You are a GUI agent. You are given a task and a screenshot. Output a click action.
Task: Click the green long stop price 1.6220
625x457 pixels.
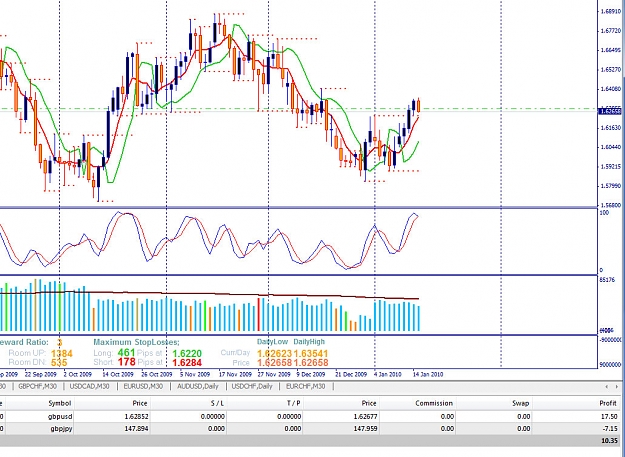point(187,353)
